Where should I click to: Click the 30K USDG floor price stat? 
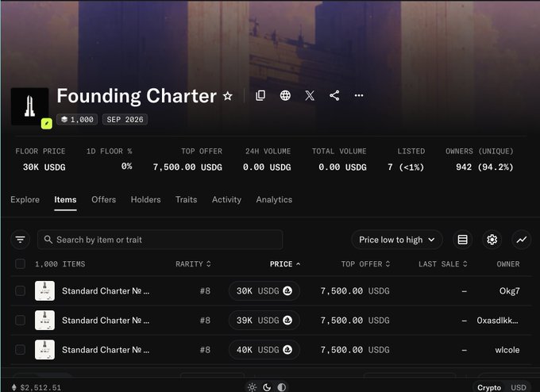tap(44, 167)
